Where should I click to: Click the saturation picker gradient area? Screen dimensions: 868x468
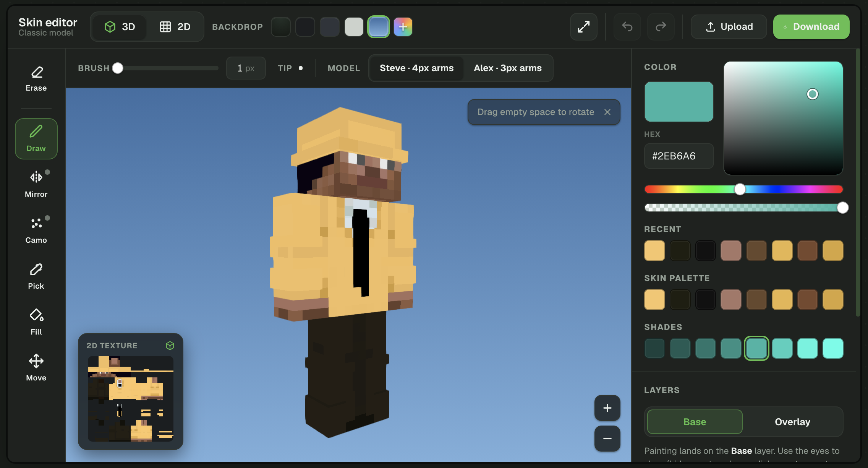coord(783,118)
